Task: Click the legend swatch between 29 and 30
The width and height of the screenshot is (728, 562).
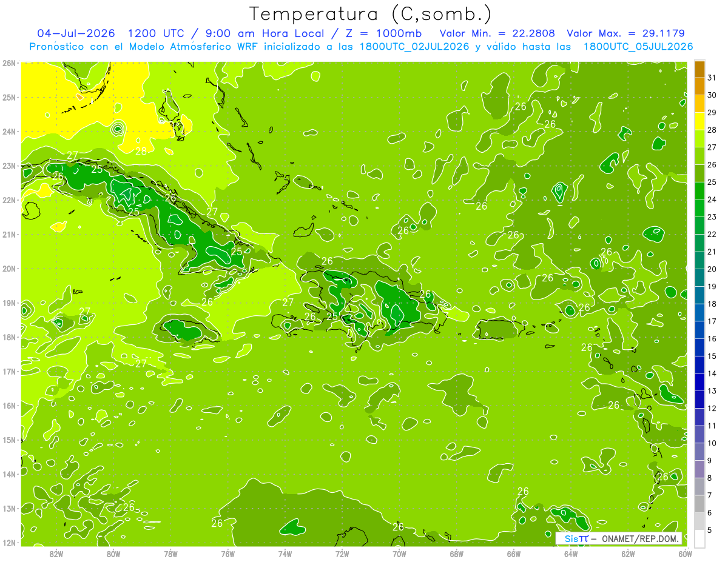Action: pyautogui.click(x=700, y=104)
